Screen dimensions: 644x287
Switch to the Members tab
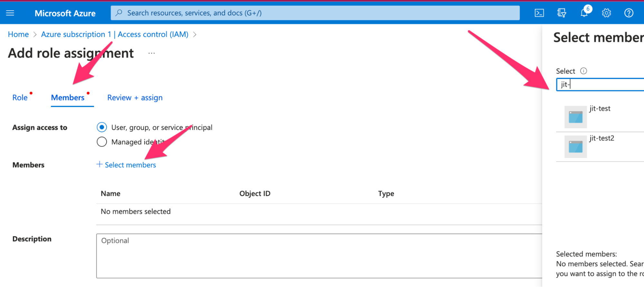tap(68, 98)
